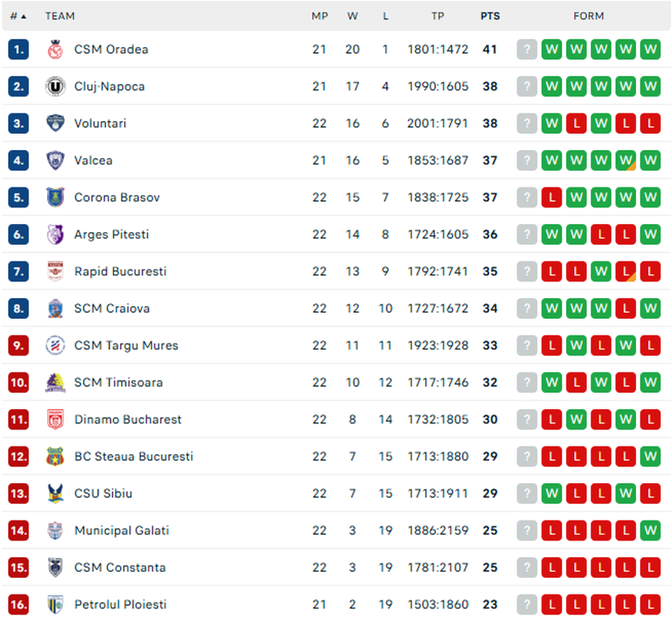
Task: Click the red rank 9 position badge
Action: [19, 346]
